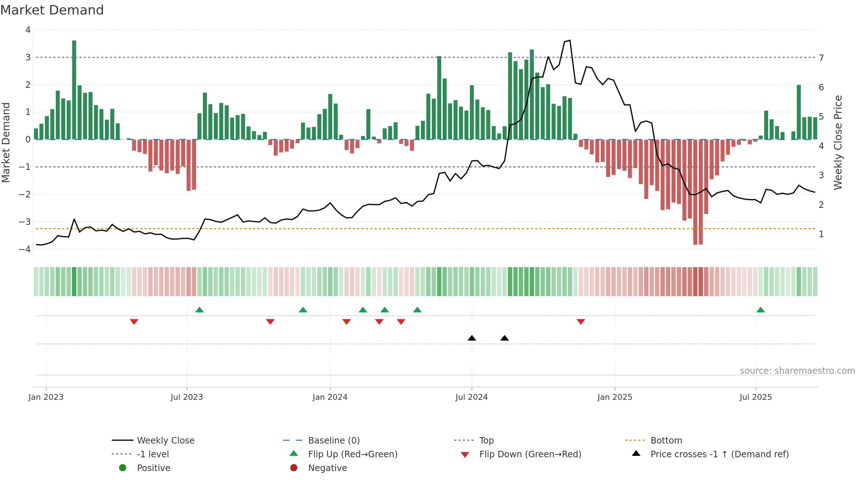Click the red Flip Down triangle legend icon
The height and width of the screenshot is (488, 868).
(465, 455)
